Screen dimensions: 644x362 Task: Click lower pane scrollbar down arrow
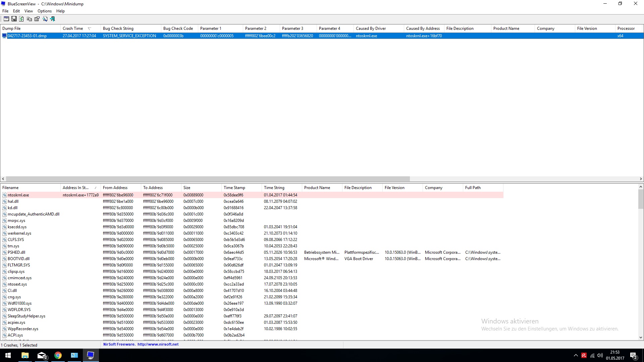641,338
